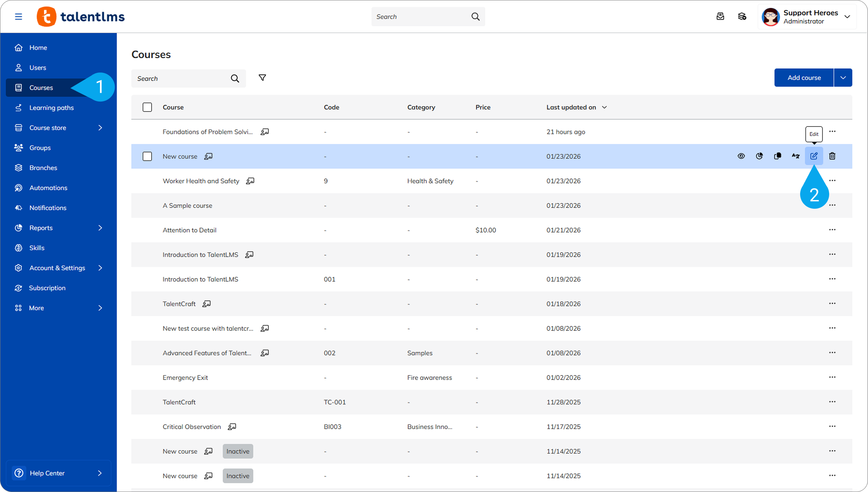Expand the Support Heroes account menu
868x492 pixels.
847,17
